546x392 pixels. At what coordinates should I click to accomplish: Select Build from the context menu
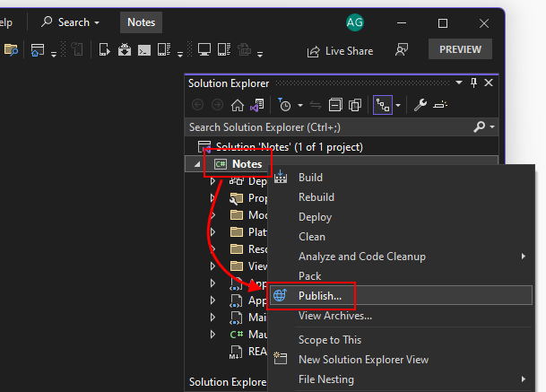click(x=401, y=178)
